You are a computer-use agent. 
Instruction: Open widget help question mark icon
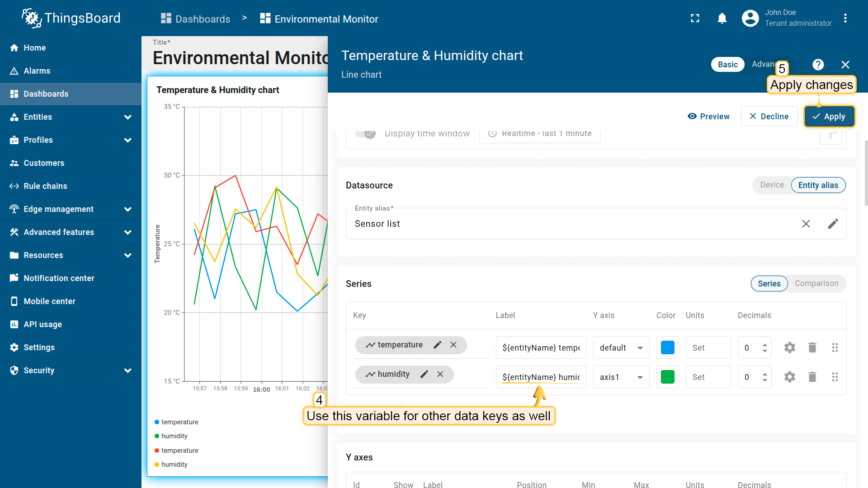pyautogui.click(x=818, y=65)
